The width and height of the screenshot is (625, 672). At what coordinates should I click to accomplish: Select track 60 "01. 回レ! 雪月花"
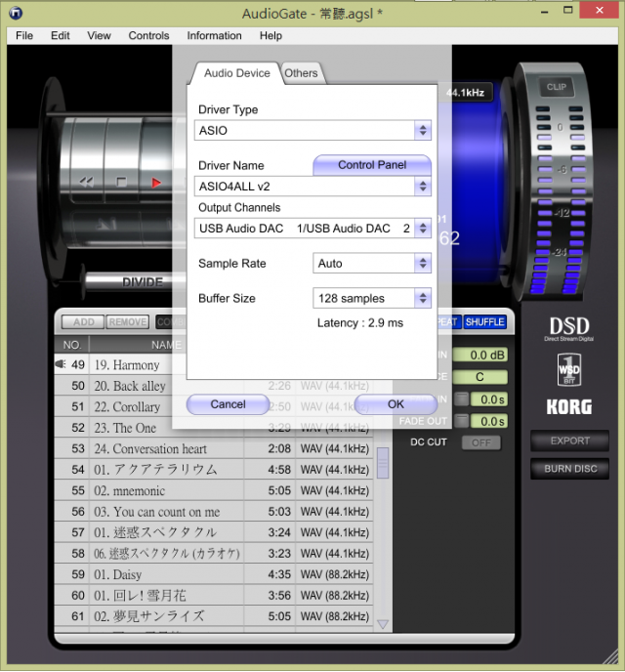tap(214, 596)
